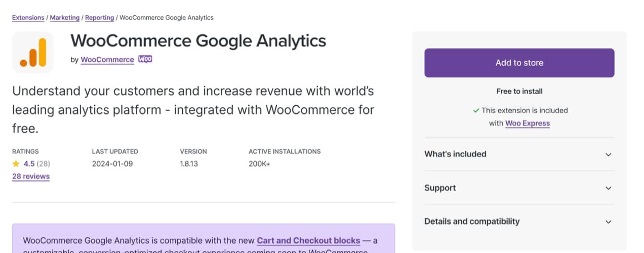Viewport: 644px width, 253px height.
Task: Click the Support heading text
Action: [x=440, y=188]
